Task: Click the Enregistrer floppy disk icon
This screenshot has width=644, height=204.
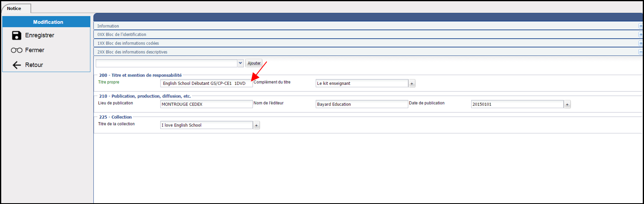Action: (x=16, y=35)
